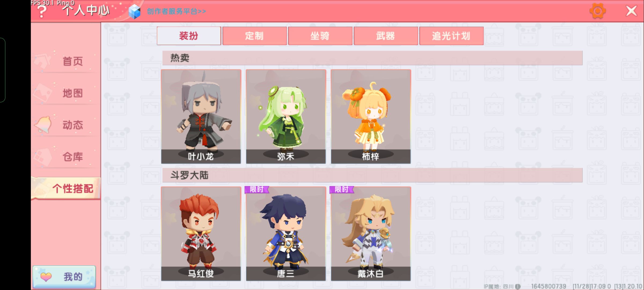Close the 个人中心 panel with X
The image size is (644, 290).
[631, 11]
